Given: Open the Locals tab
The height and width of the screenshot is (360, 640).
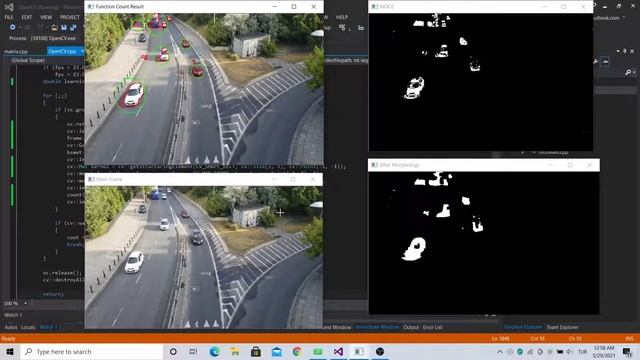Looking at the screenshot, I should pyautogui.click(x=28, y=327).
